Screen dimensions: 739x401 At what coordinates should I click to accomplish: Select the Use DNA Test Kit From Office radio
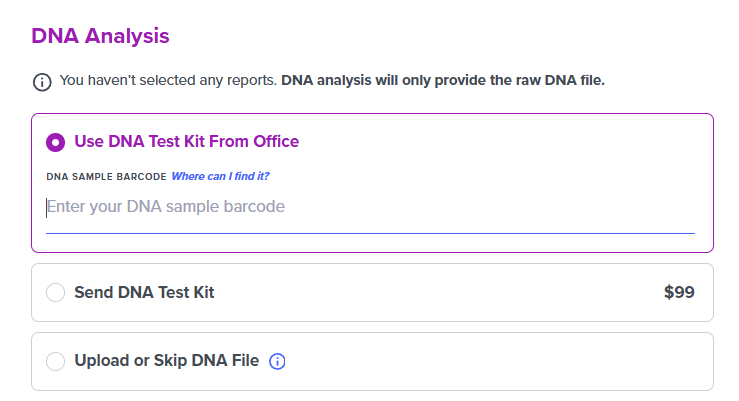click(56, 142)
